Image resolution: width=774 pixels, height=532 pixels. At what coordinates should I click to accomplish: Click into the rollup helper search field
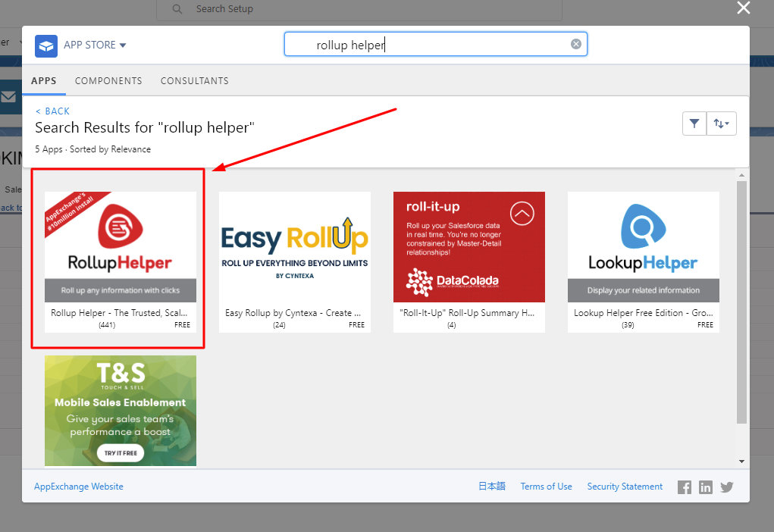click(435, 45)
